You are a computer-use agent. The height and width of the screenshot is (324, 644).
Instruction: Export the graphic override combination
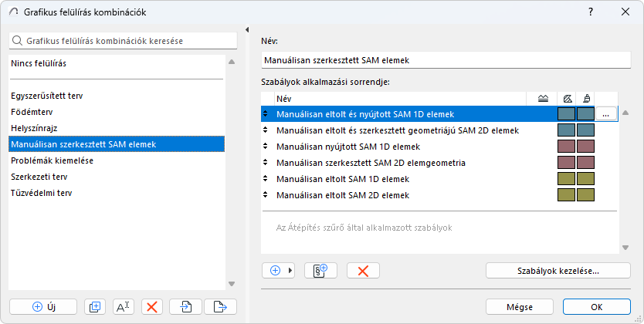pyautogui.click(x=219, y=306)
